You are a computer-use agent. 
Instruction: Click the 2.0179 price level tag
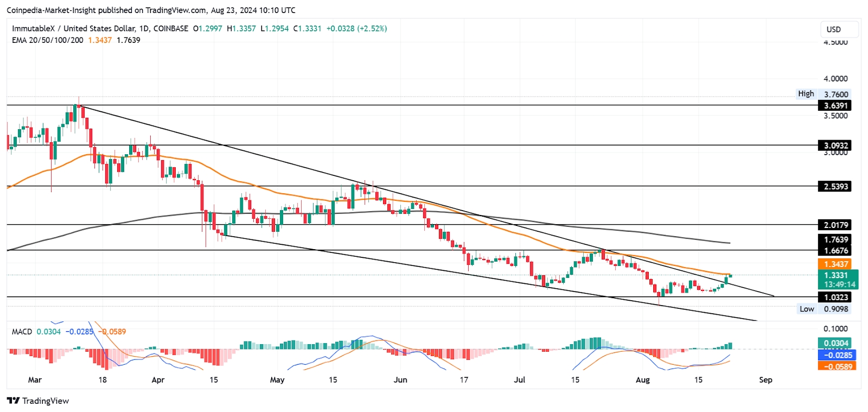coord(835,225)
